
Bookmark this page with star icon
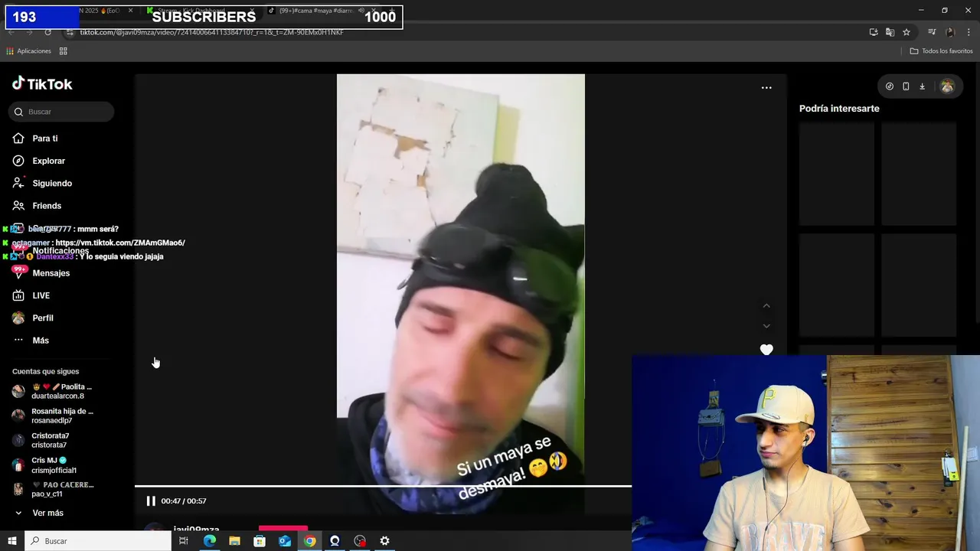pos(906,32)
